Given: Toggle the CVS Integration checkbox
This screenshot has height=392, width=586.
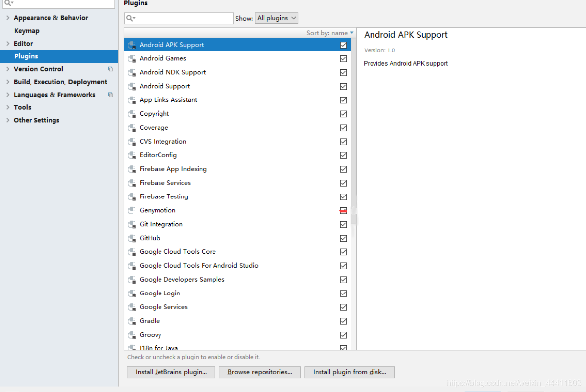Looking at the screenshot, I should (343, 142).
